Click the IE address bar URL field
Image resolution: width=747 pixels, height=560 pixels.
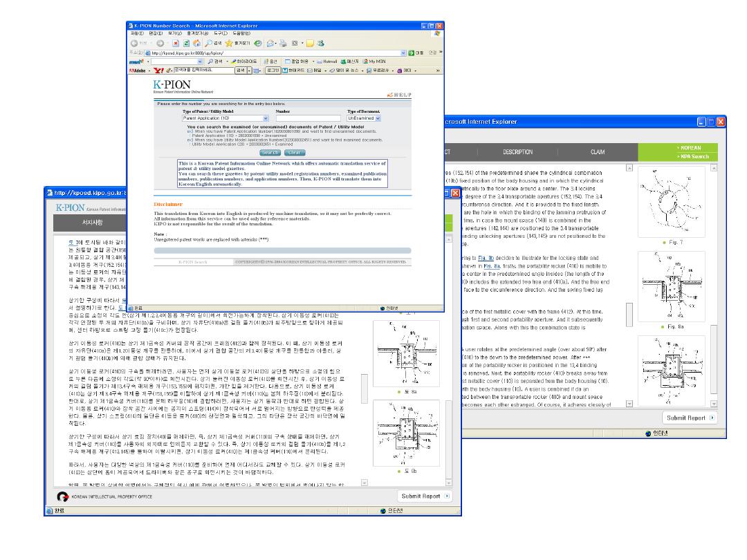(276, 53)
